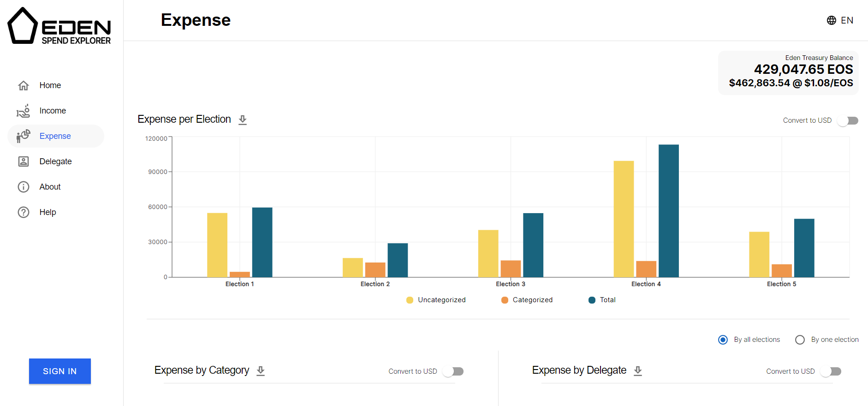Click the SIGN IN button
This screenshot has width=868, height=406.
(60, 371)
